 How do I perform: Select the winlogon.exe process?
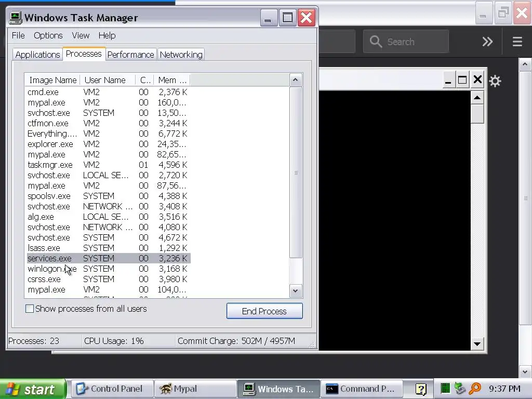tap(109, 269)
